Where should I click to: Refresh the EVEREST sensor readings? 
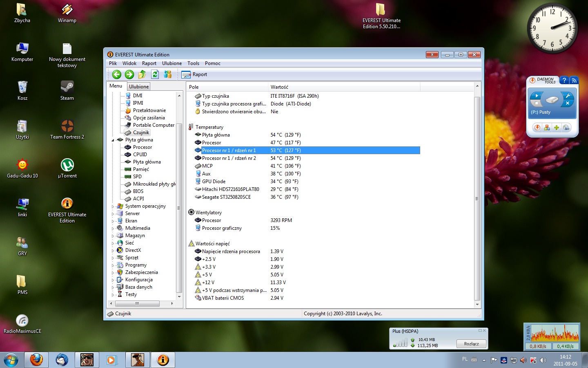coord(155,74)
